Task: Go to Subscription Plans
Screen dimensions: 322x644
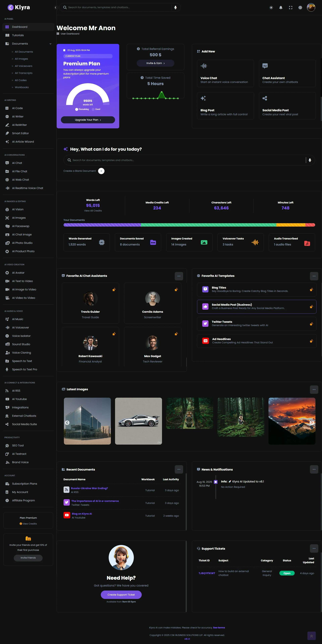Action: (x=24, y=483)
